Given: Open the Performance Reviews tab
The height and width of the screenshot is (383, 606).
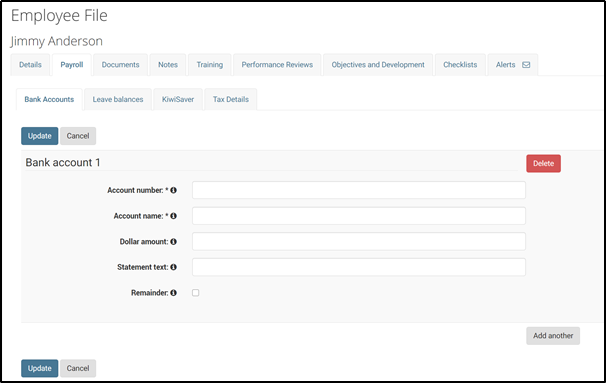Looking at the screenshot, I should (x=277, y=65).
